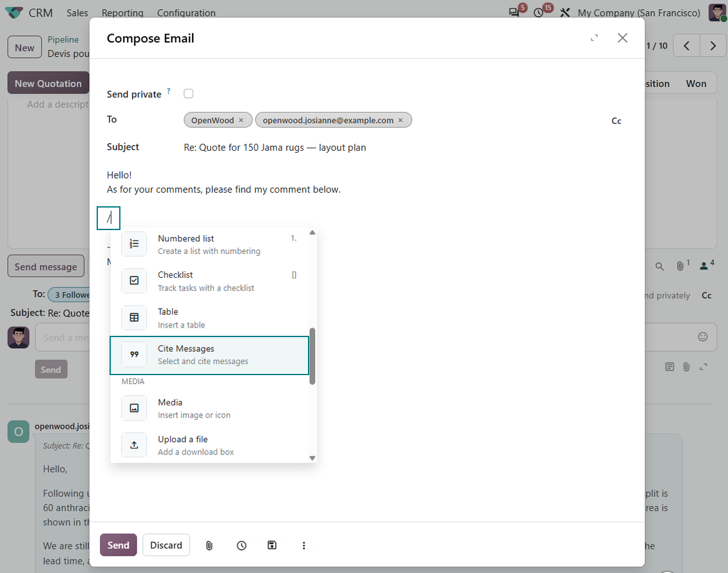This screenshot has height=573, width=728.
Task: Open the user avatar menu
Action: pyautogui.click(x=717, y=12)
